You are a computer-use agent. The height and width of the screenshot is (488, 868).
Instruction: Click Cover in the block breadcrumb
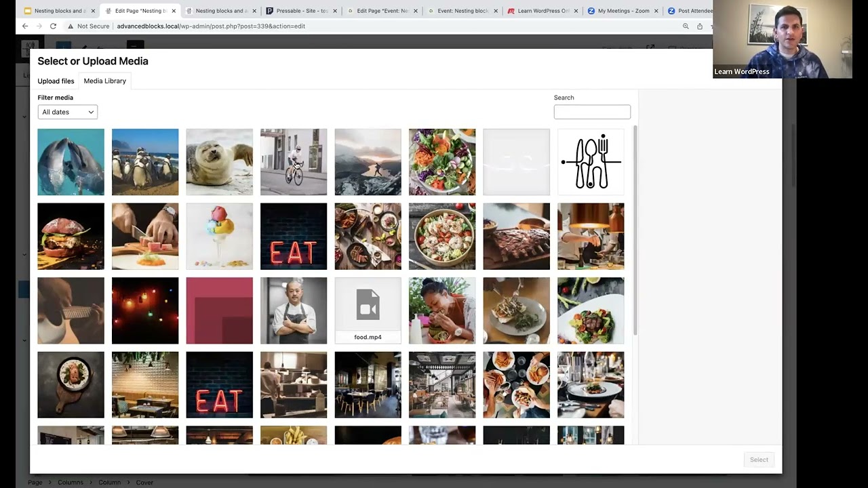click(x=144, y=483)
